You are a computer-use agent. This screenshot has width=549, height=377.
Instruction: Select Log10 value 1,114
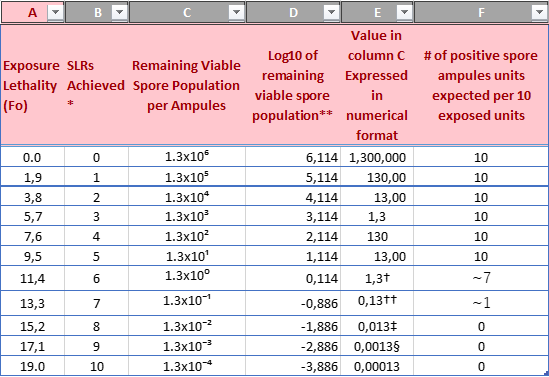[293, 257]
